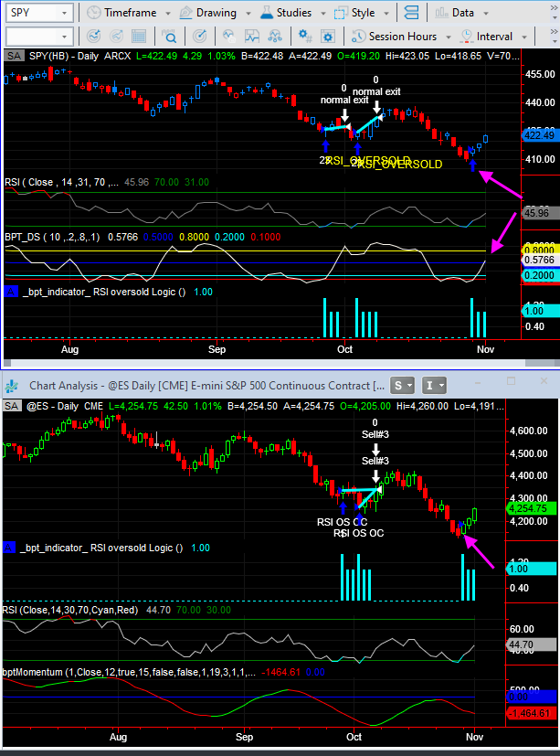Click the S button in Chart Analysis title bar
560x756 pixels.
402,385
